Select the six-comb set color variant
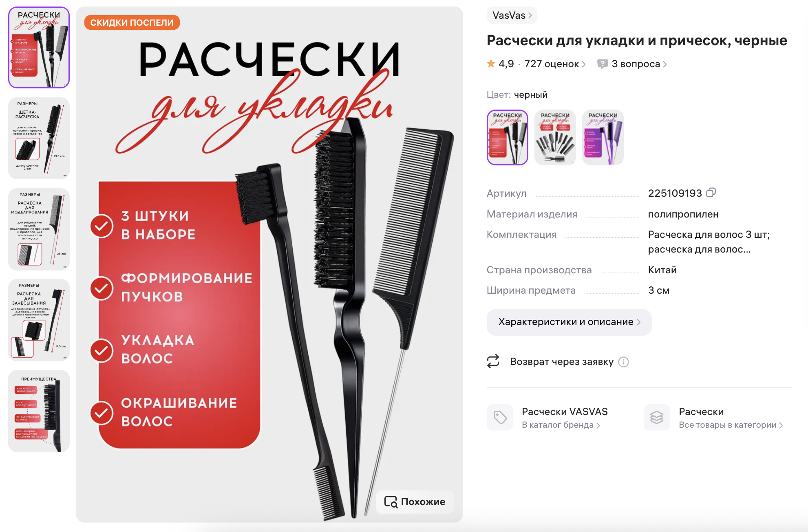 [x=555, y=137]
